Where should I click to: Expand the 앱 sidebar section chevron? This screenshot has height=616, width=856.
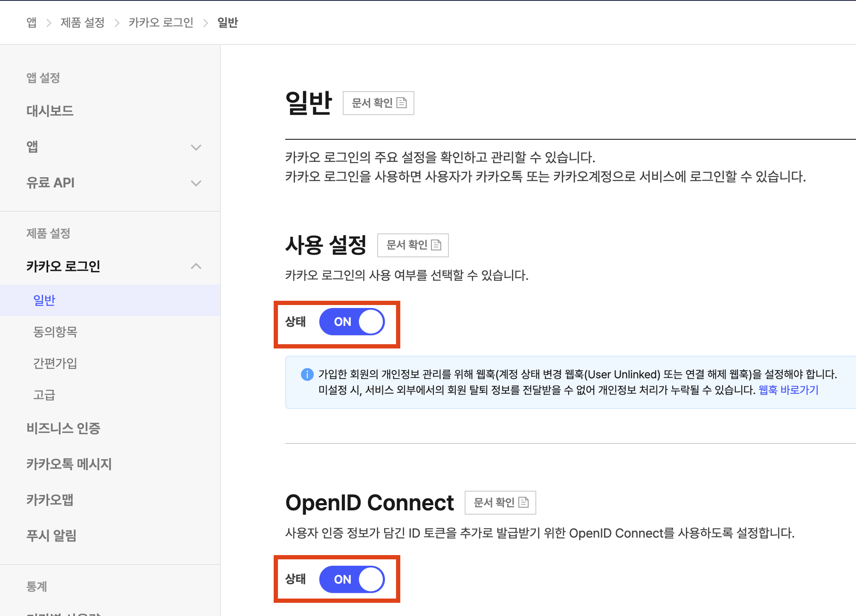tap(196, 147)
